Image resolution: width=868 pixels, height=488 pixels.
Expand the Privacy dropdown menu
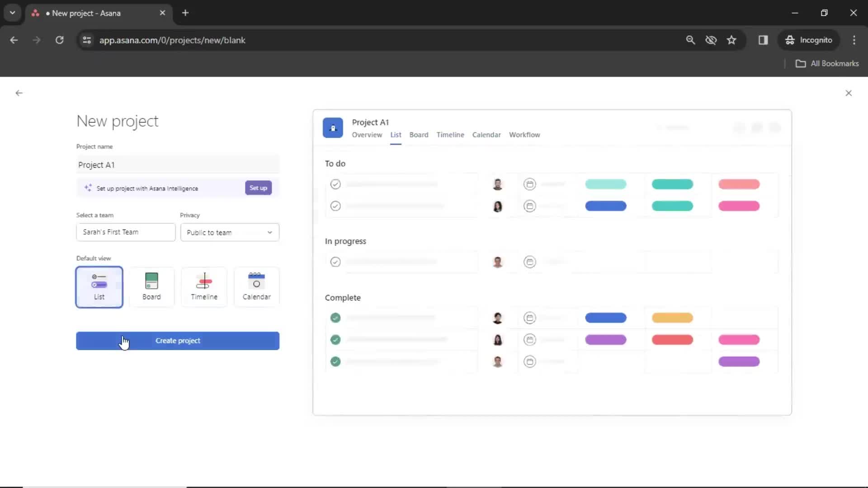point(228,232)
